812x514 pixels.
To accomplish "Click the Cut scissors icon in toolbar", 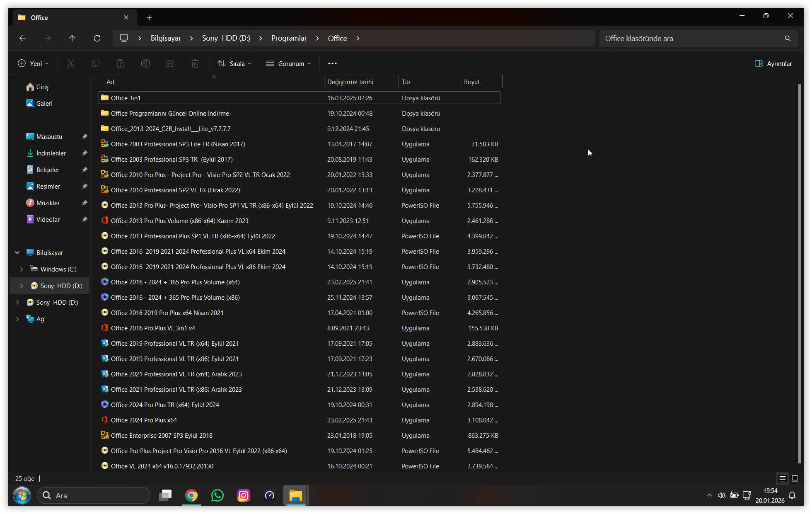I will point(71,63).
